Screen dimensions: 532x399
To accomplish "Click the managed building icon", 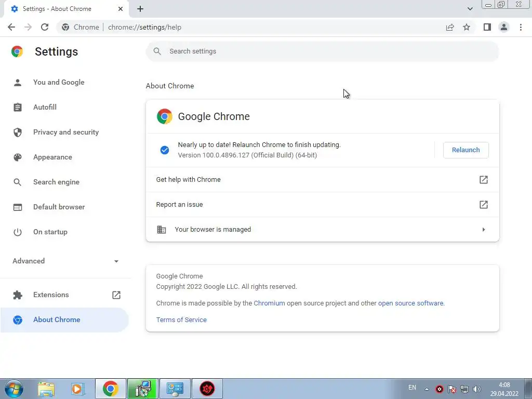I will pos(162,229).
